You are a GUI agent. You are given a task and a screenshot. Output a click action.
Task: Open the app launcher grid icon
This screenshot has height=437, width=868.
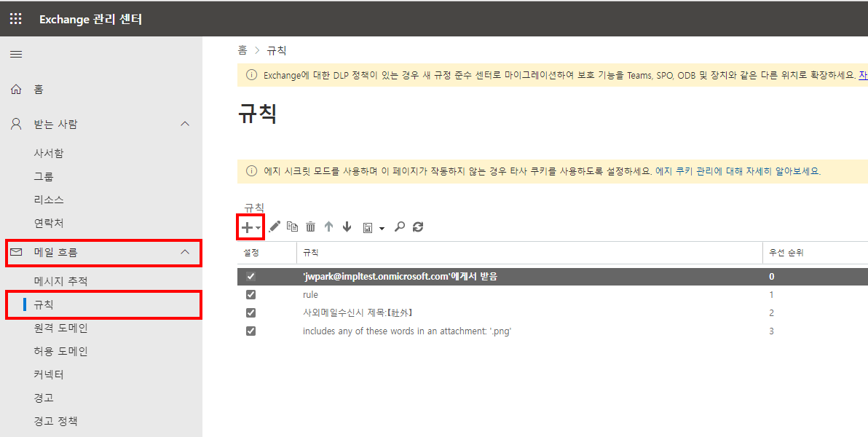[x=16, y=19]
